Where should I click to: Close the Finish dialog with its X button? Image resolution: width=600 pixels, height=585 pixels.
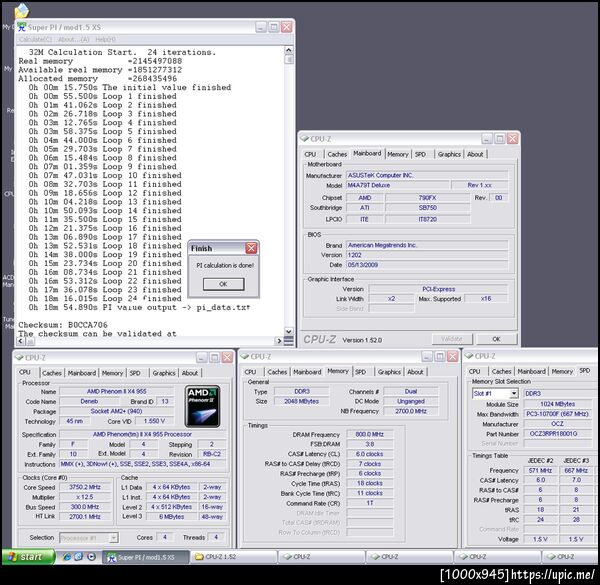(x=251, y=248)
